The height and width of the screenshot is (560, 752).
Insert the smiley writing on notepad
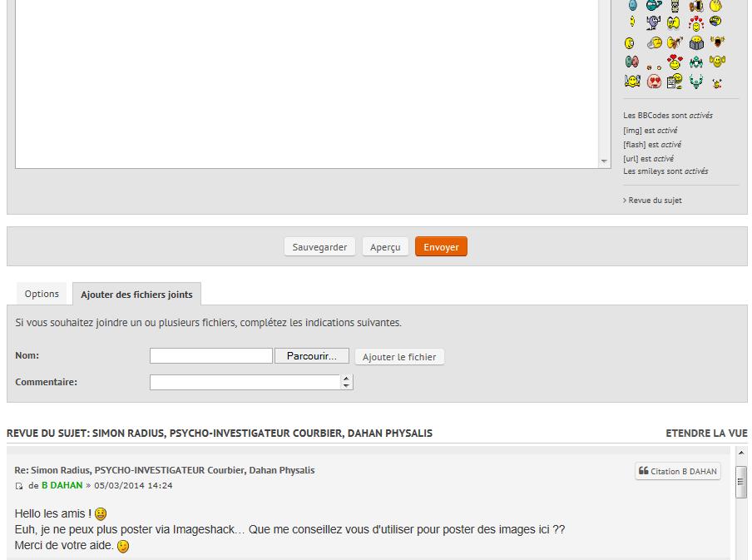pyautogui.click(x=675, y=81)
